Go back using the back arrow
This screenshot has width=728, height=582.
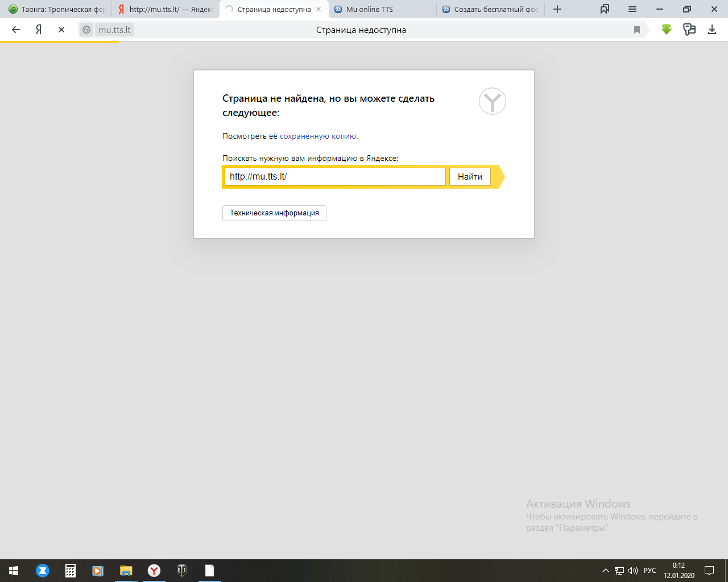tap(16, 30)
